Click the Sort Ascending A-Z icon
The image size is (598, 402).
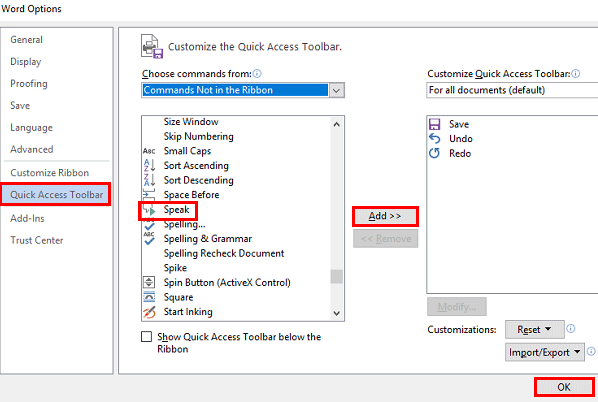(x=149, y=166)
